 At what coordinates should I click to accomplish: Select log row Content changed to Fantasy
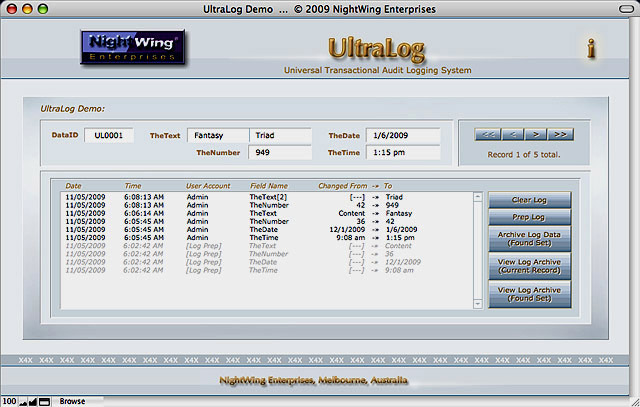click(267, 214)
